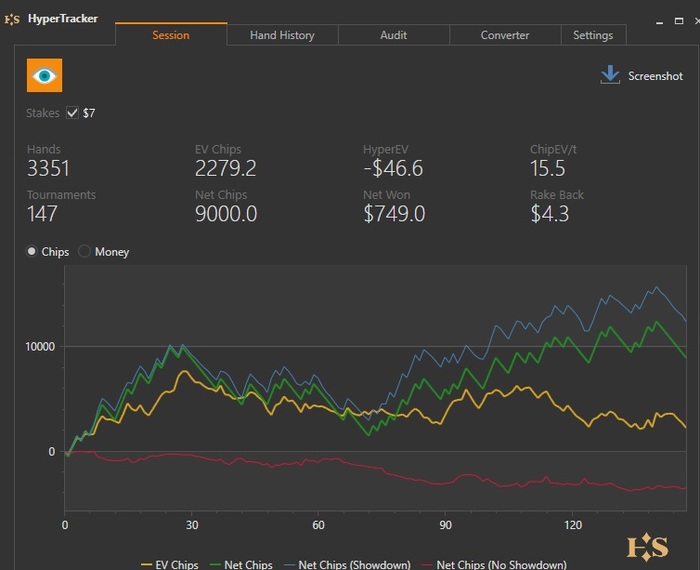The height and width of the screenshot is (570, 700).
Task: Switch to the Session tab
Action: pyautogui.click(x=171, y=35)
